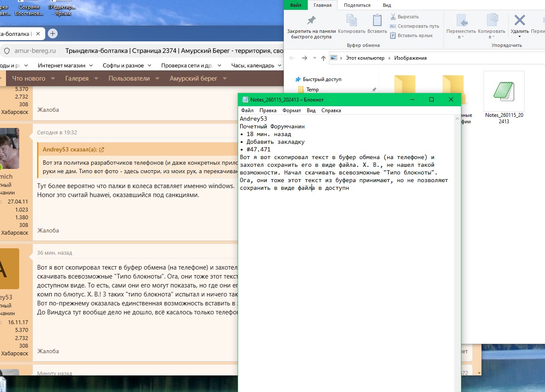Open the Формат menu in Notepad
The width and height of the screenshot is (545, 392).
tap(291, 110)
